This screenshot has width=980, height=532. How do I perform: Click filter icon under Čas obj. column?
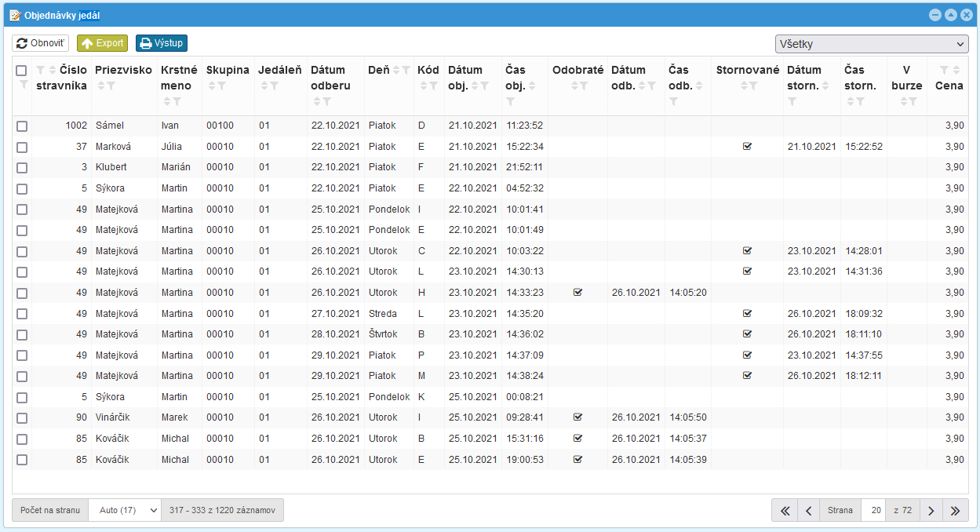(x=511, y=101)
